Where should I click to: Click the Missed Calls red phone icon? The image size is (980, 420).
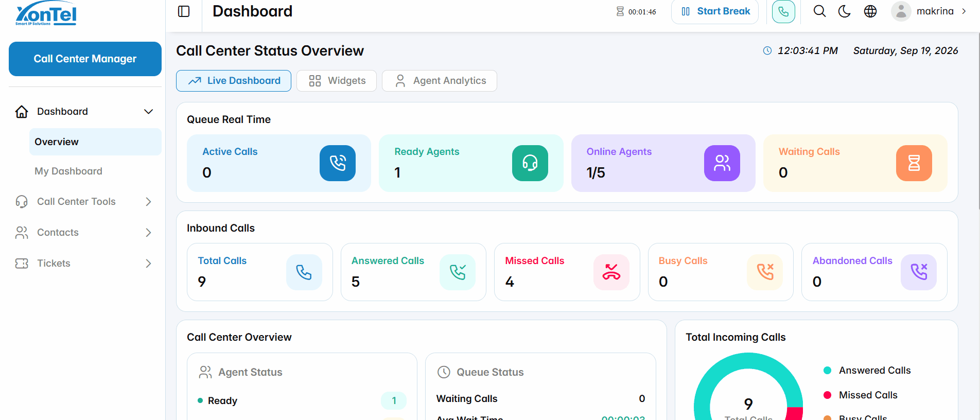611,272
